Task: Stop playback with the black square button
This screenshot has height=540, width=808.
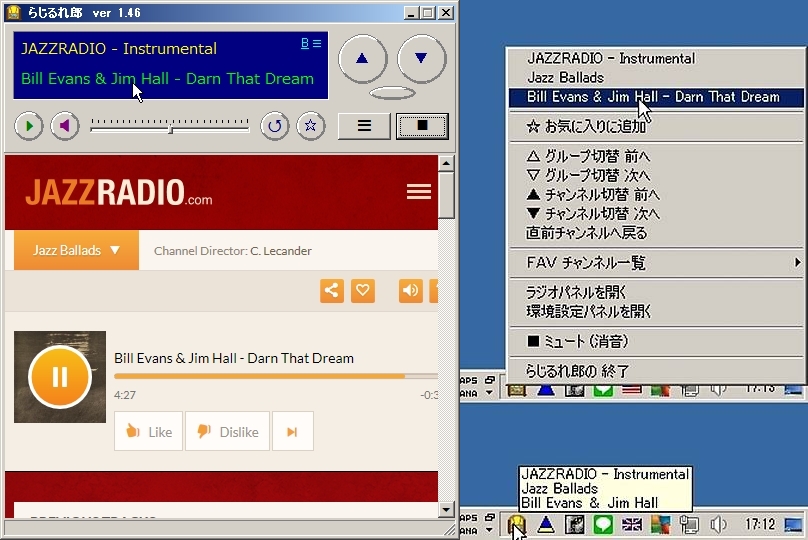Action: tap(422, 126)
